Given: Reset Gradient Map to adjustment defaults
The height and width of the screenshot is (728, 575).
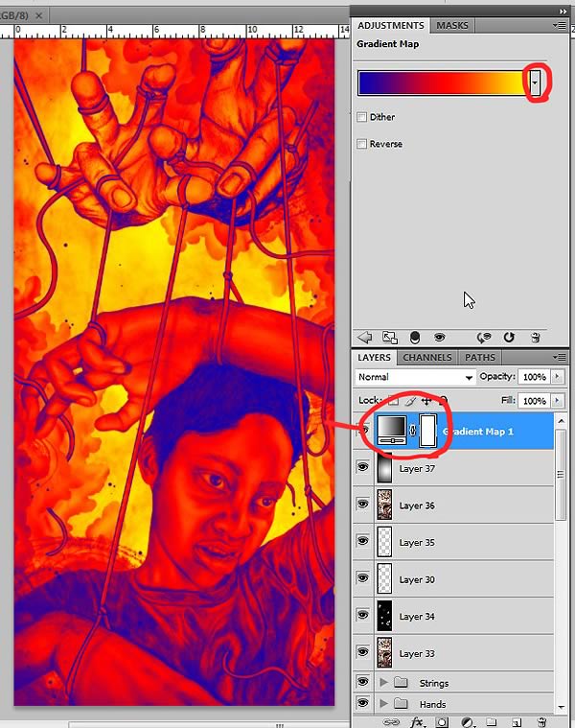Looking at the screenshot, I should click(509, 337).
